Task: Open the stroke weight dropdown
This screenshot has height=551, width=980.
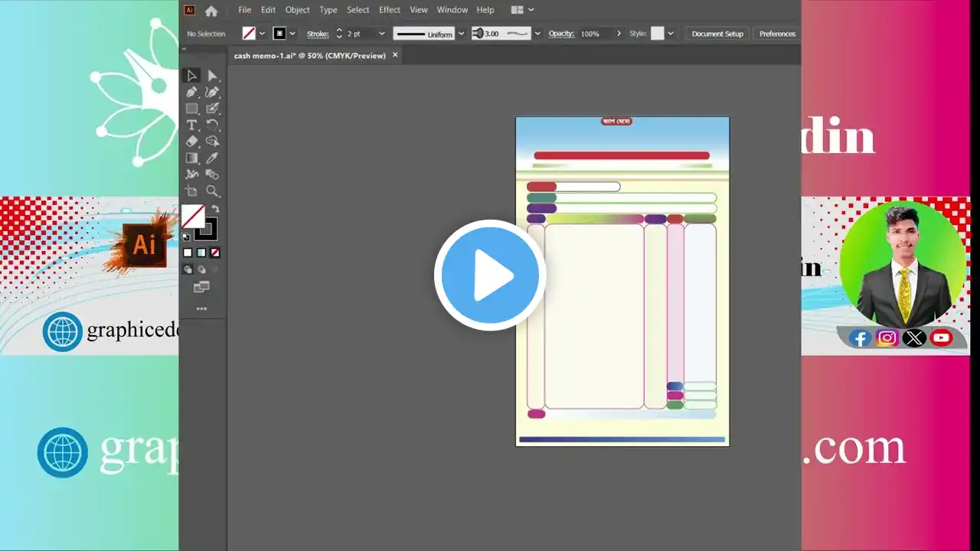Action: tap(381, 34)
